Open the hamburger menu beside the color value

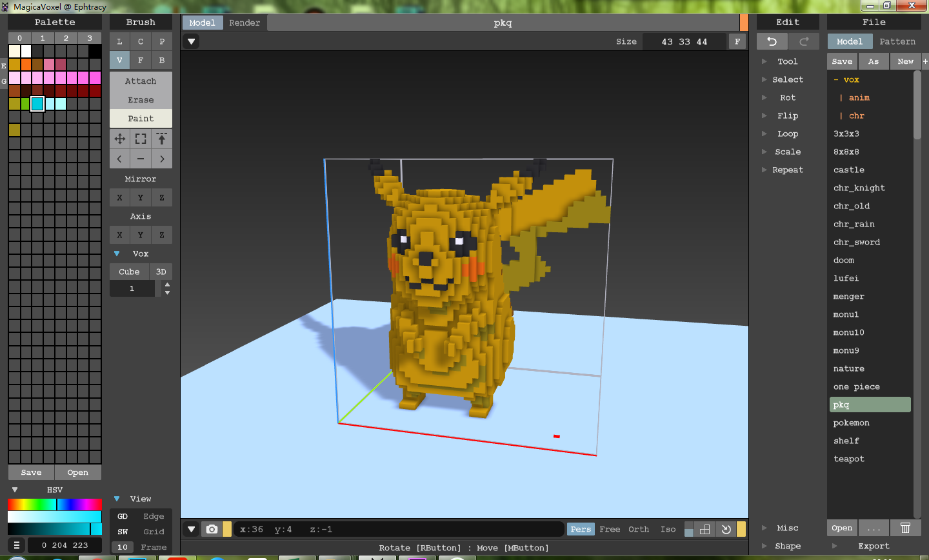click(x=17, y=545)
